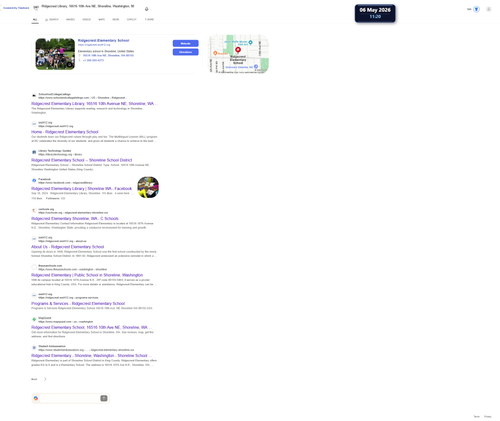The height and width of the screenshot is (421, 500).
Task: Click the Terms footer link
Action: tap(477, 417)
